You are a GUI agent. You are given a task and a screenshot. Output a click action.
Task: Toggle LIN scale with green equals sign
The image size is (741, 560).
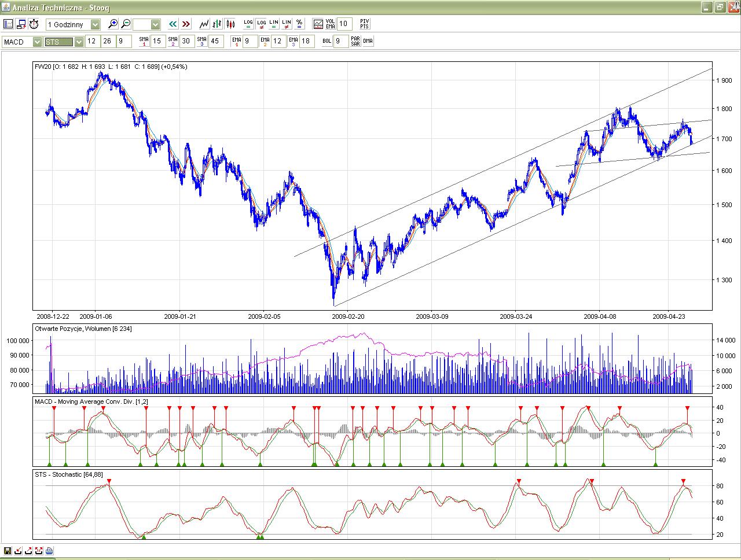274,24
